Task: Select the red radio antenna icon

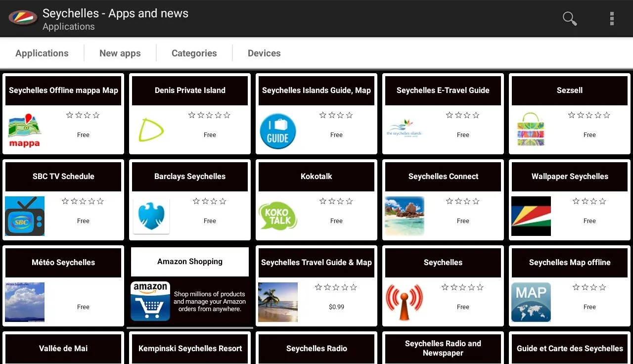Action: 405,302
